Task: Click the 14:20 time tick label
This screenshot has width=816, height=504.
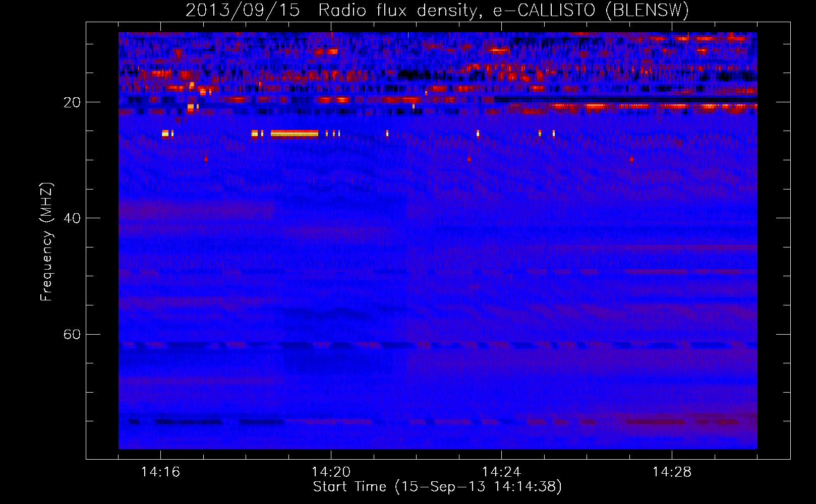Action: (331, 472)
